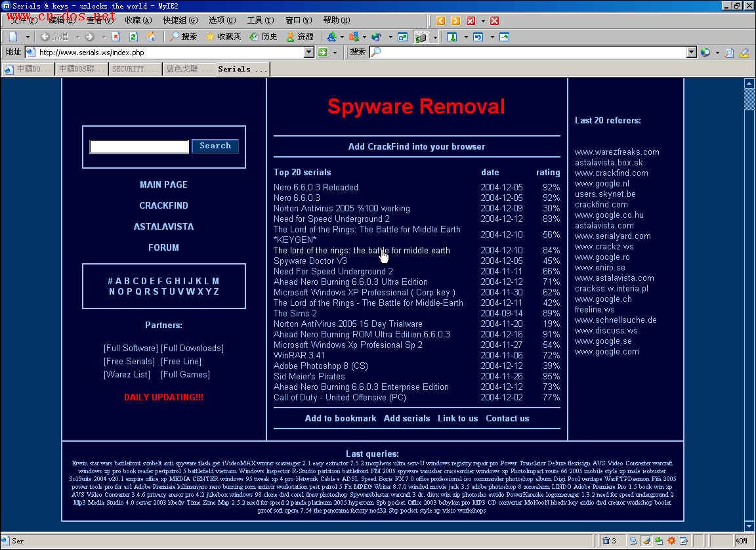Click the green Go arrow beside the address bar

tap(323, 52)
